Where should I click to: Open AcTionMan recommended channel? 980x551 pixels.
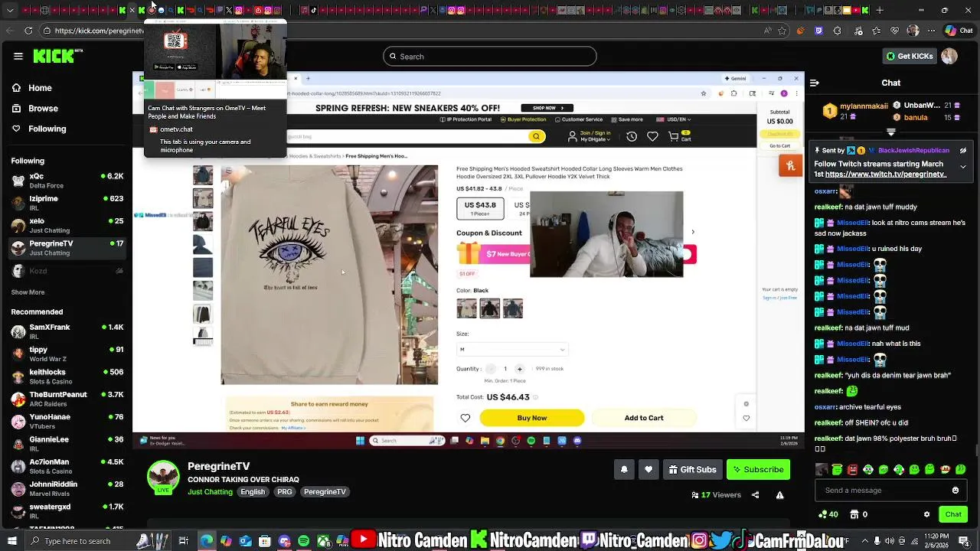(x=67, y=466)
